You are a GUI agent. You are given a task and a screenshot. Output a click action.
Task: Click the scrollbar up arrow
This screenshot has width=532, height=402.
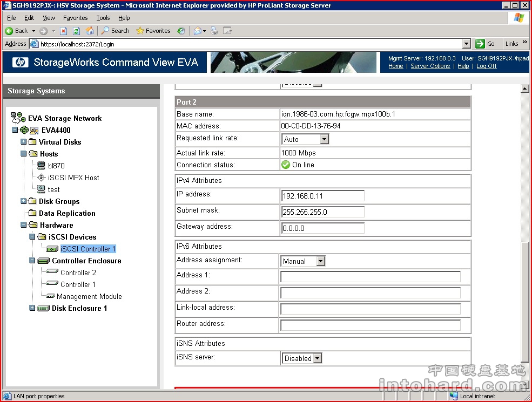(x=524, y=89)
